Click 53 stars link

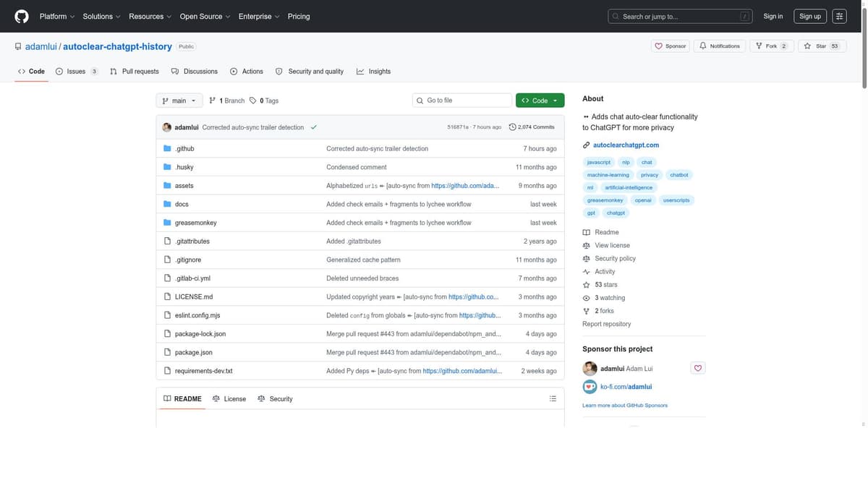pyautogui.click(x=600, y=285)
